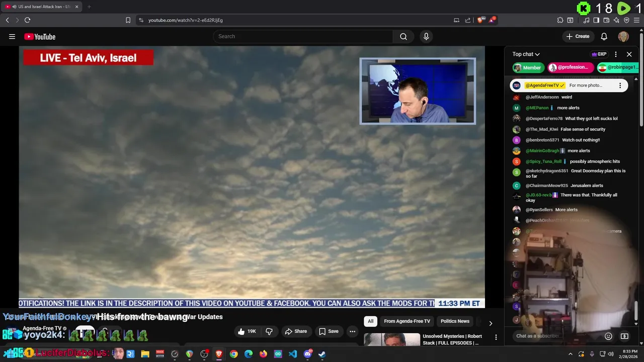Go back to previous page

pos(7,20)
